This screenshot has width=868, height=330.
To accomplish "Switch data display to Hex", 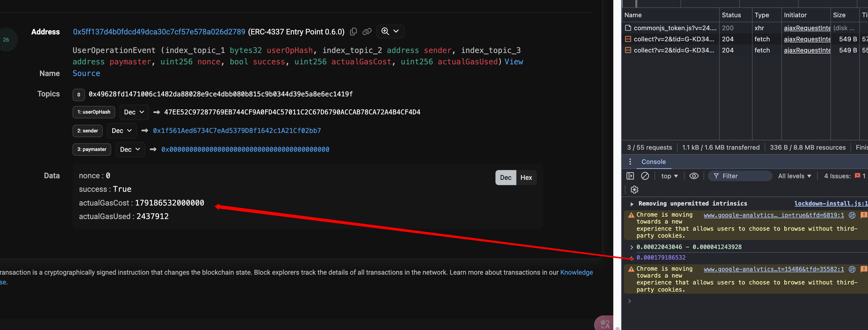I will (526, 178).
